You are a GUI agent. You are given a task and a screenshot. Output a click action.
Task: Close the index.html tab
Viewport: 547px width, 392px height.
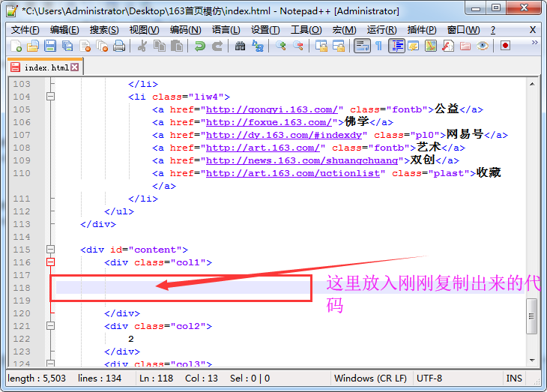[x=75, y=67]
